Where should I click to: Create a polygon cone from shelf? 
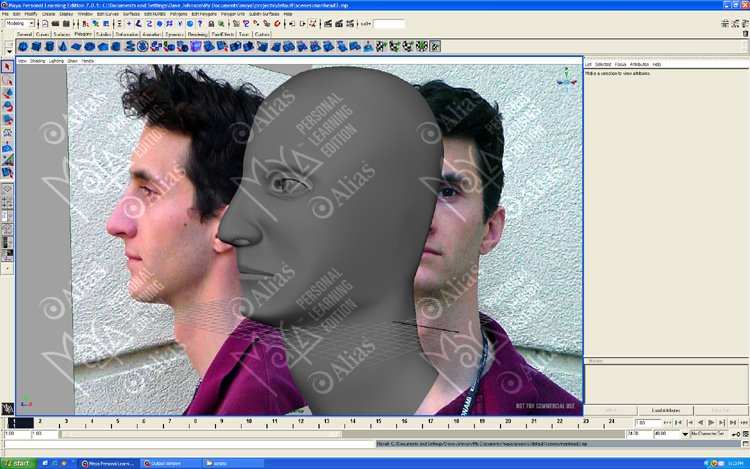coord(63,46)
